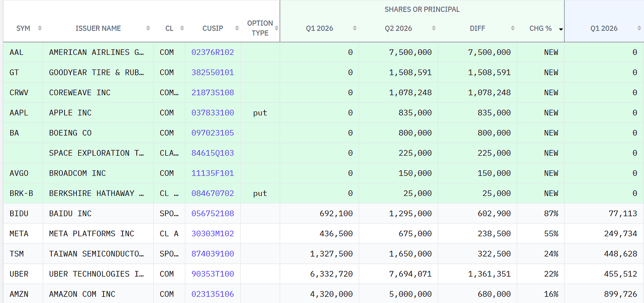The width and height of the screenshot is (644, 303).
Task: Open CUSIP link 382550101
Action: point(213,73)
